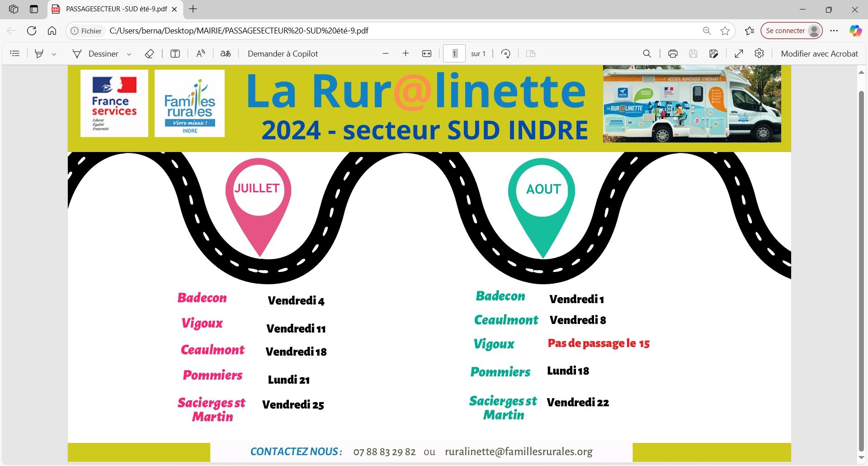Click the page view layout icon
The width and height of the screenshot is (868, 466).
pyautogui.click(x=531, y=53)
